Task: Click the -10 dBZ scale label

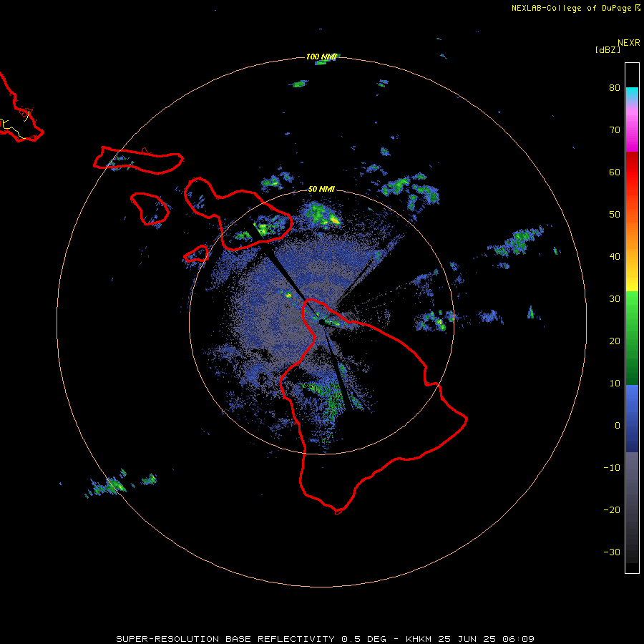Action: click(612, 467)
